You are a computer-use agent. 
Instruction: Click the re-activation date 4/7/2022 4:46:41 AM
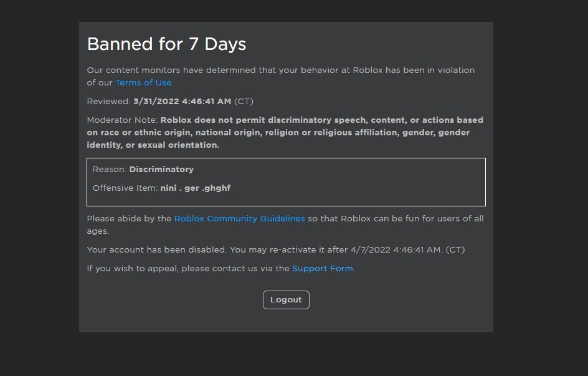(396, 249)
